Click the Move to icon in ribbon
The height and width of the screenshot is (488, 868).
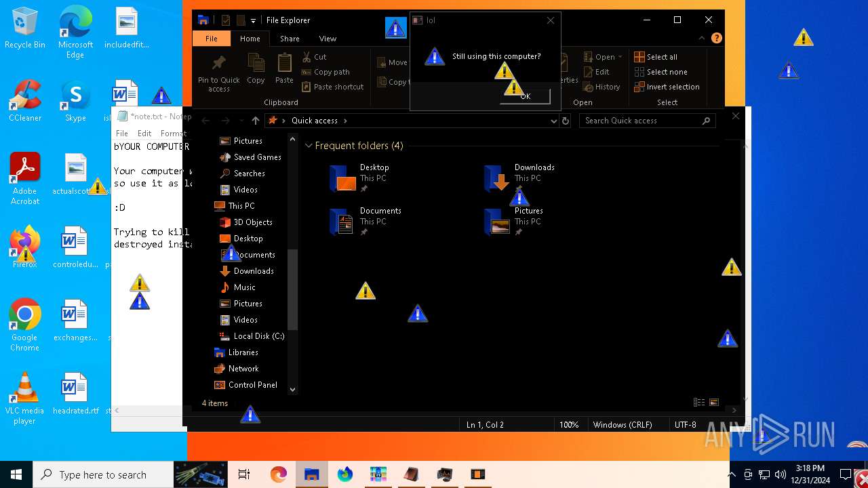click(x=383, y=62)
